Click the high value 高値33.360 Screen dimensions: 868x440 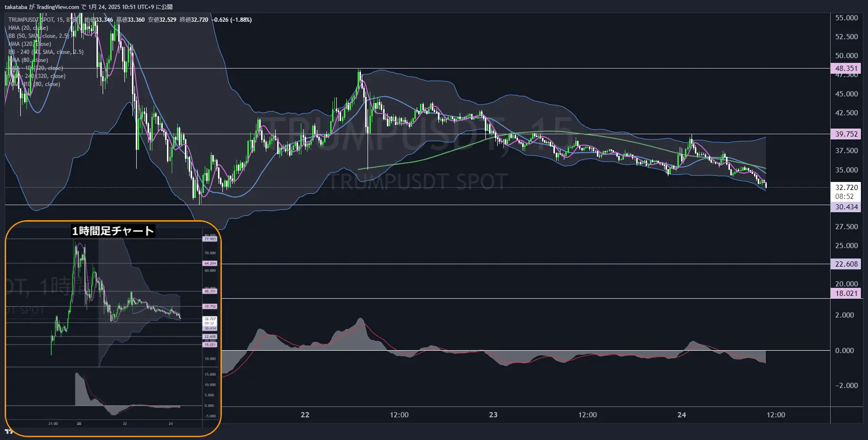(x=131, y=20)
